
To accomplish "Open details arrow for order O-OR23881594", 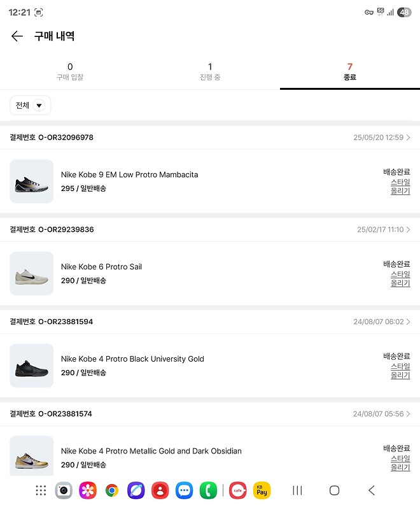I will coord(408,322).
